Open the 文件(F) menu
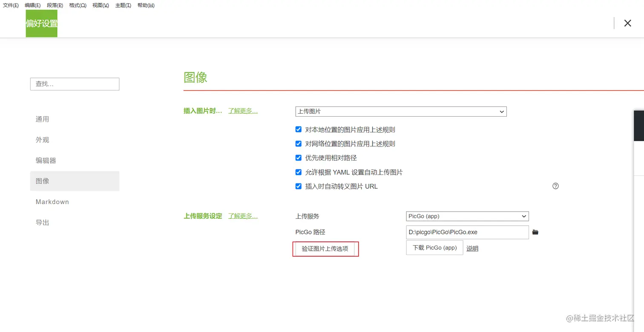The height and width of the screenshot is (332, 644). (x=11, y=6)
